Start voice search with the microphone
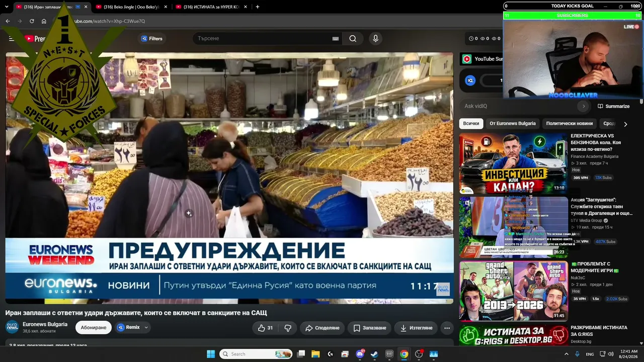Screen dimensions: 644x362 coord(375,39)
